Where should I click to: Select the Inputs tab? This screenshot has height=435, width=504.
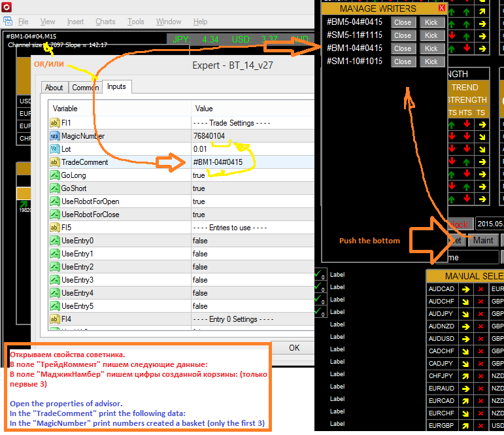[x=116, y=86]
